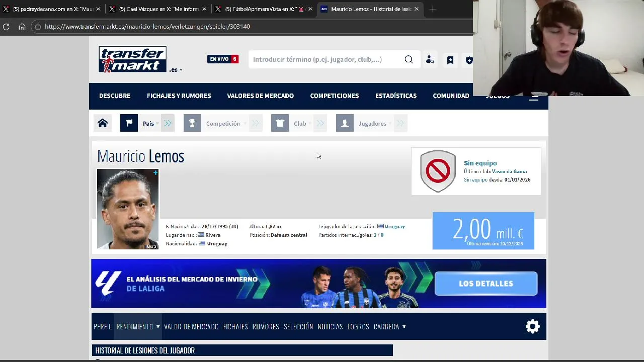
Task: Click the double arrow next to Club
Action: 320,123
